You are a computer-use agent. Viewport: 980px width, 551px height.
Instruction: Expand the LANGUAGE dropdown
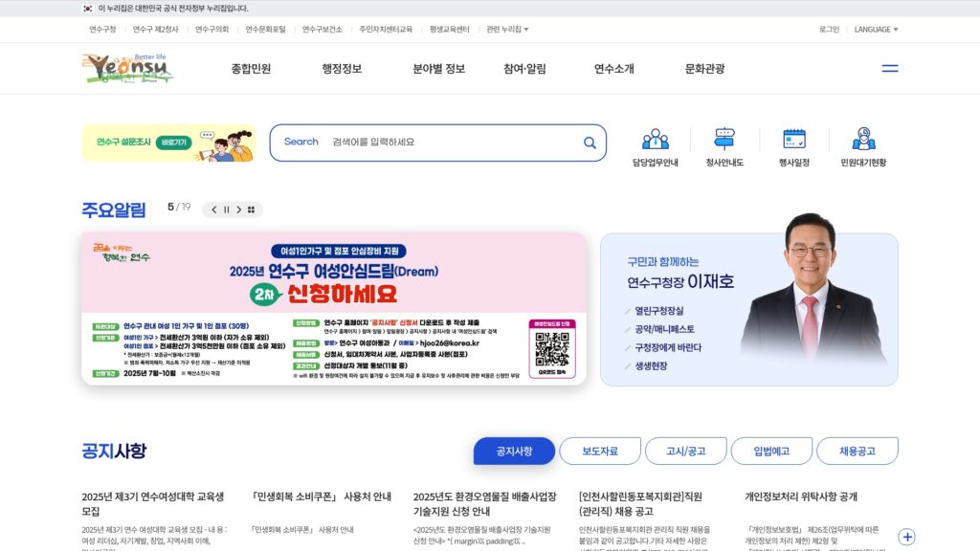coord(876,30)
